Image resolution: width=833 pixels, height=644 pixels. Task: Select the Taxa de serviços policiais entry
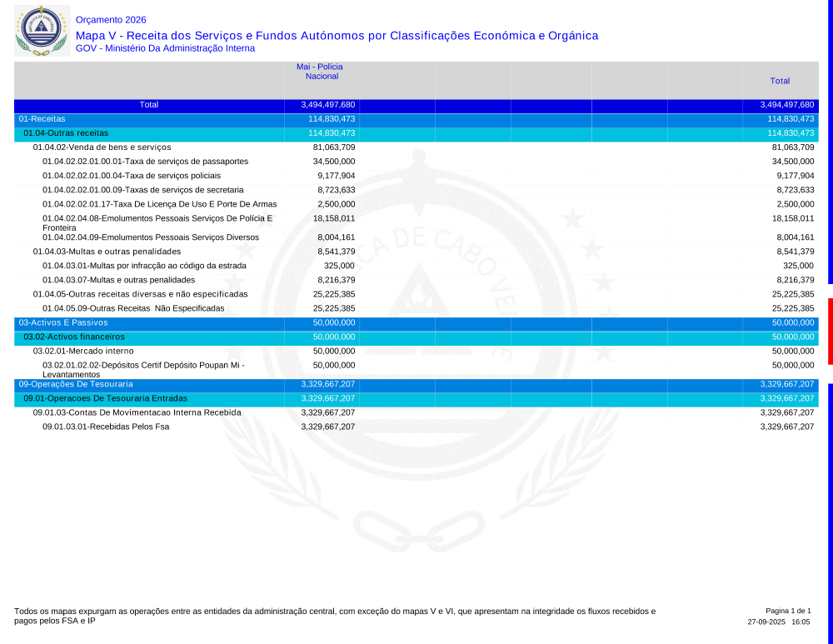tap(132, 176)
